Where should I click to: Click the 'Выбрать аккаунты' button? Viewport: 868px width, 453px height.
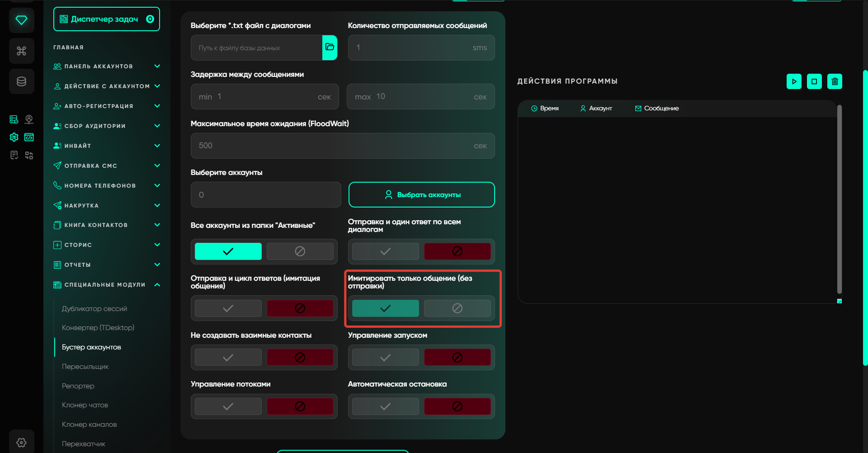point(421,195)
